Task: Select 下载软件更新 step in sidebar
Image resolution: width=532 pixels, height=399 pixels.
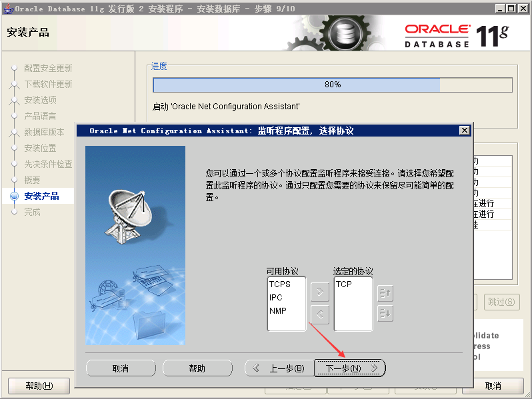Action: tap(48, 84)
